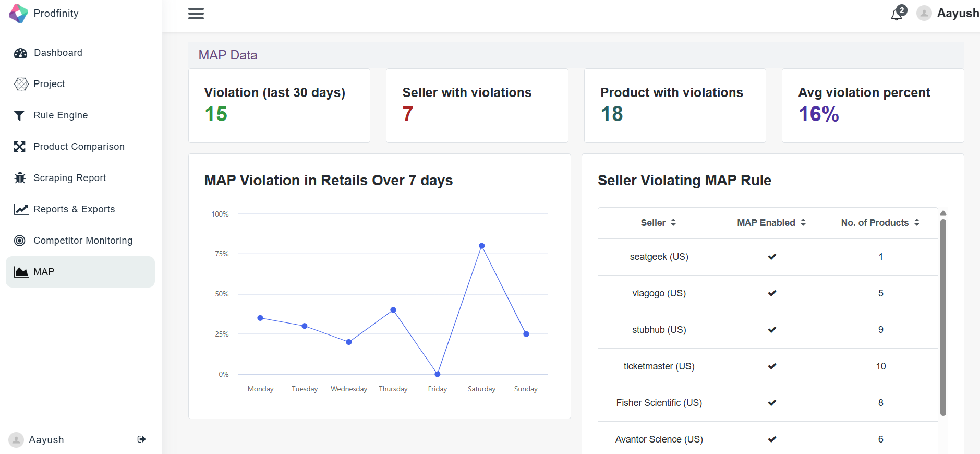
Task: Click the 16% average violation value
Action: [819, 114]
